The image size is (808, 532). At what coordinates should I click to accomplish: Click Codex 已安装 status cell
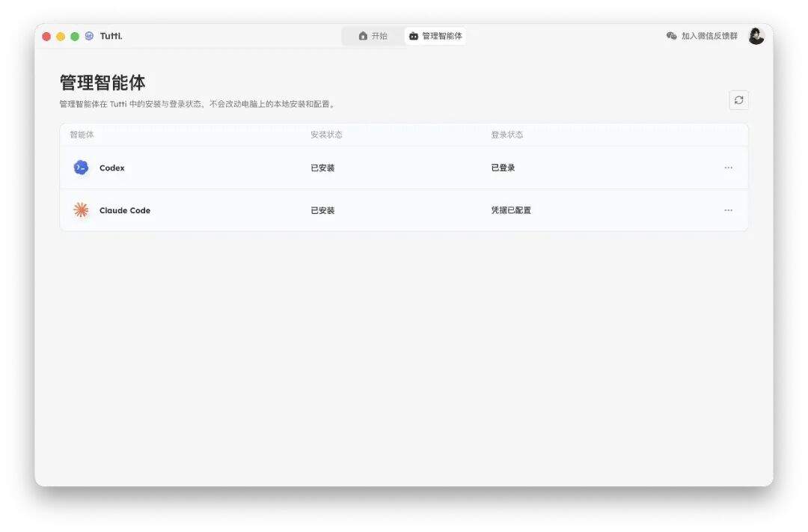point(322,168)
